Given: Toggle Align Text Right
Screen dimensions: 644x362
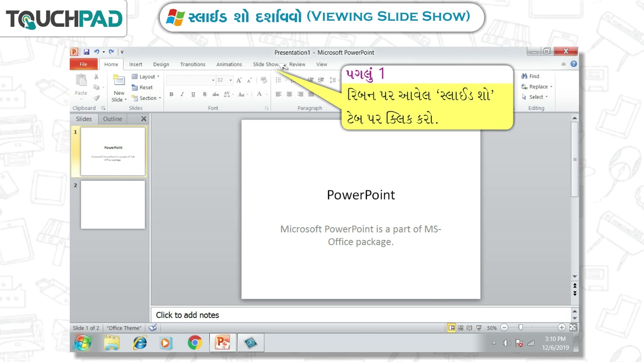Looking at the screenshot, I should (300, 94).
